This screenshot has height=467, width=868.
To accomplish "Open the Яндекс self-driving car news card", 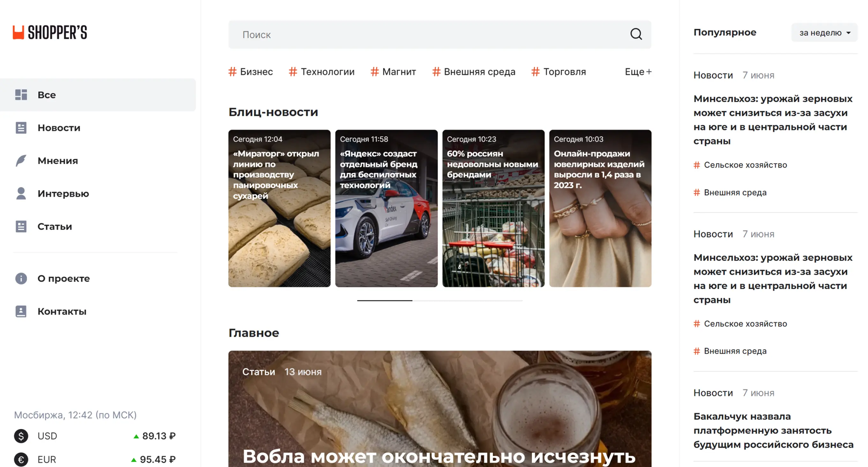I will [x=386, y=208].
